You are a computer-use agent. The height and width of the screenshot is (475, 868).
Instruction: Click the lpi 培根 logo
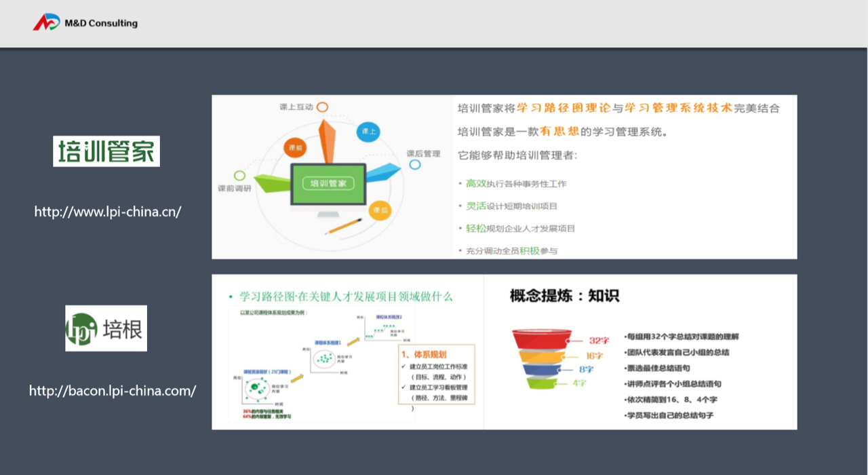106,328
